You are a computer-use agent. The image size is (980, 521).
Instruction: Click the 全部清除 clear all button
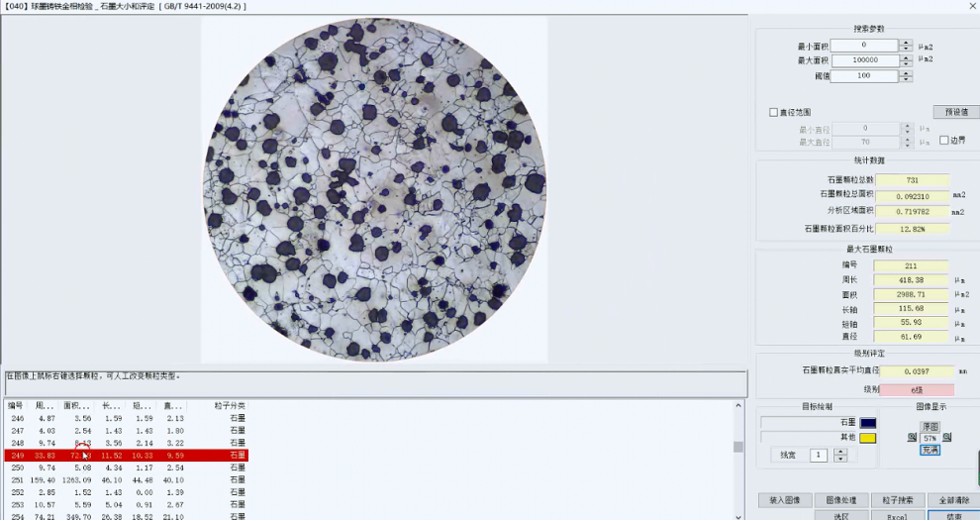tap(953, 500)
